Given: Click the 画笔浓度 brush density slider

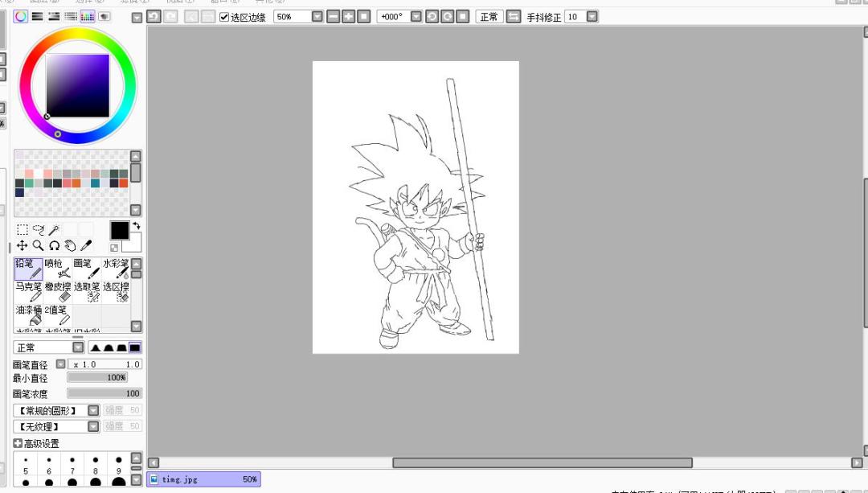Looking at the screenshot, I should [104, 393].
